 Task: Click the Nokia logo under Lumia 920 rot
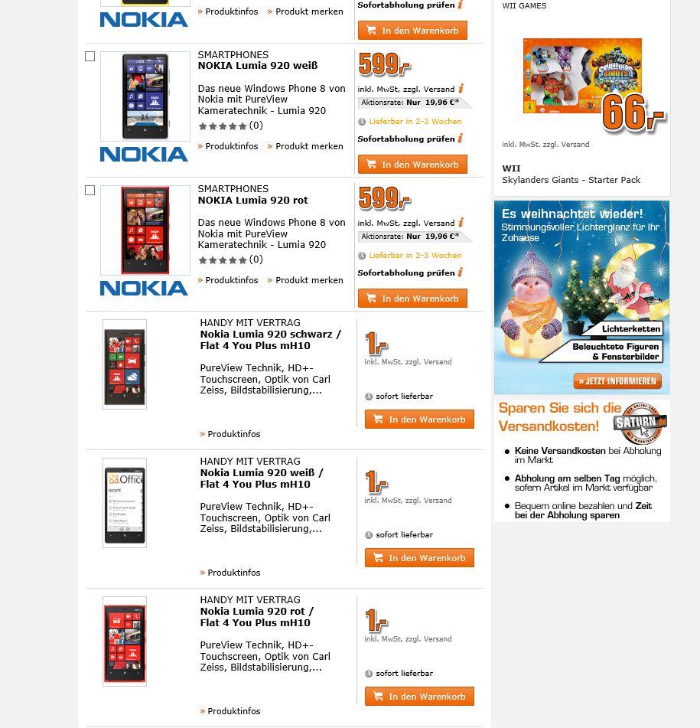pos(144,289)
